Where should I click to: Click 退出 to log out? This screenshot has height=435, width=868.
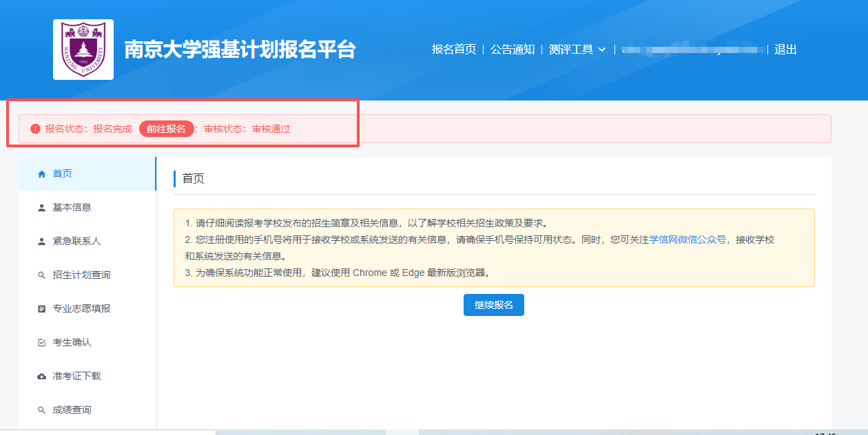coord(785,50)
